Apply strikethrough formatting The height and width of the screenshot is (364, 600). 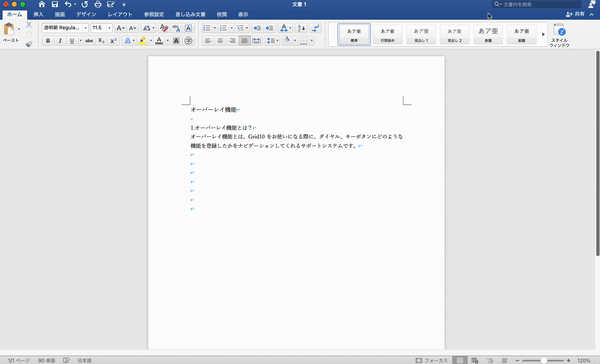[x=89, y=41]
